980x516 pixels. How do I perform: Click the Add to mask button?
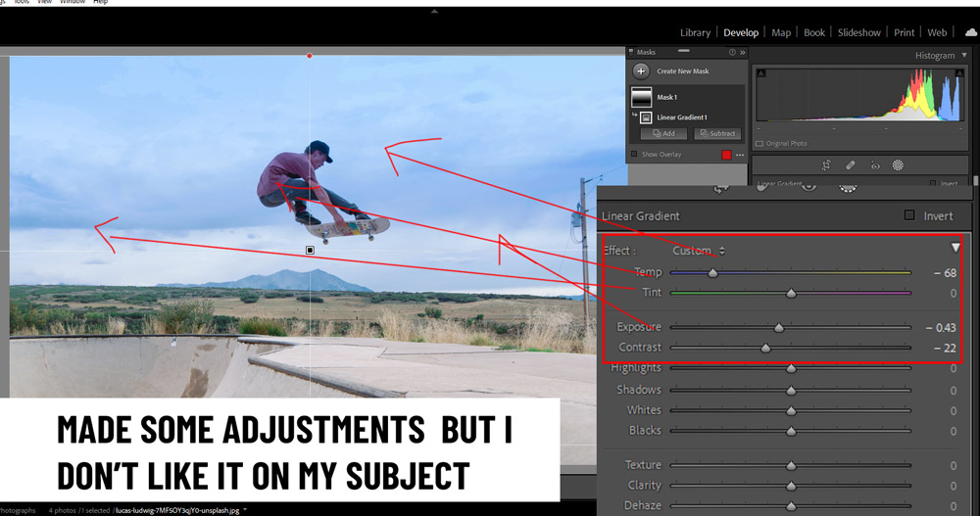(x=663, y=134)
